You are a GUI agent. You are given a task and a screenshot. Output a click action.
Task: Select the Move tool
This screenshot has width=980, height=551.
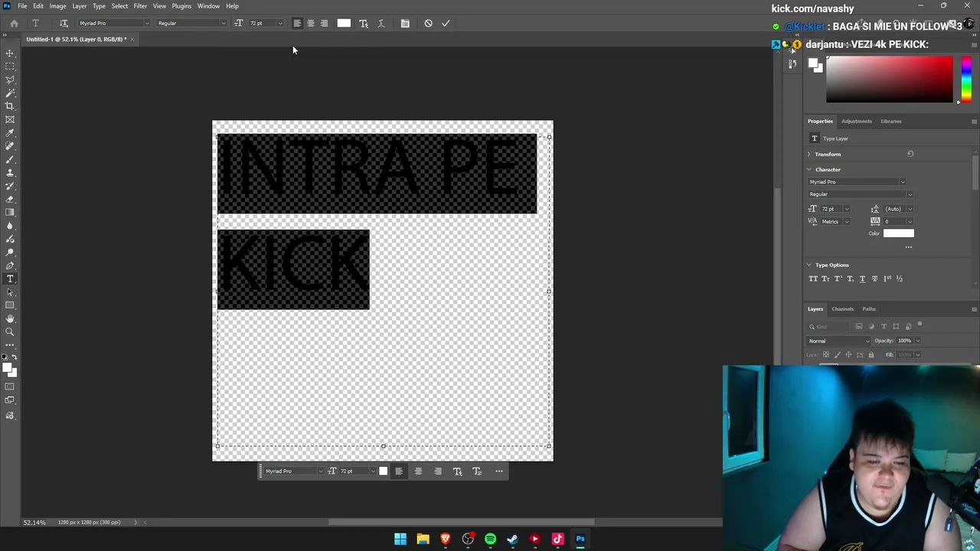click(10, 53)
